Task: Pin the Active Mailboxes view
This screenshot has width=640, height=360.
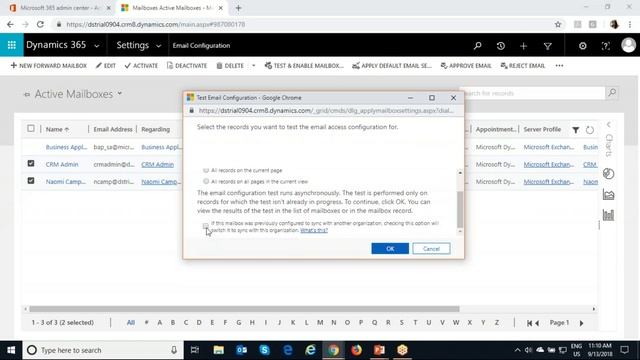Action: (x=27, y=95)
